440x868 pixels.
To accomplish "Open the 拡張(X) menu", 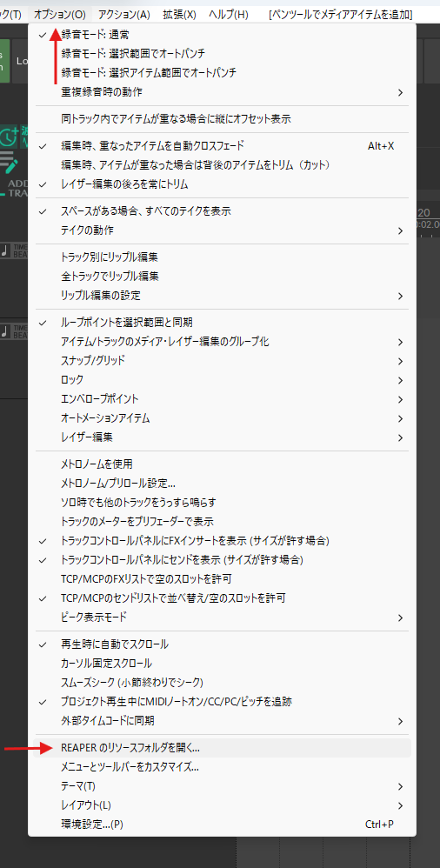I will pos(179,15).
